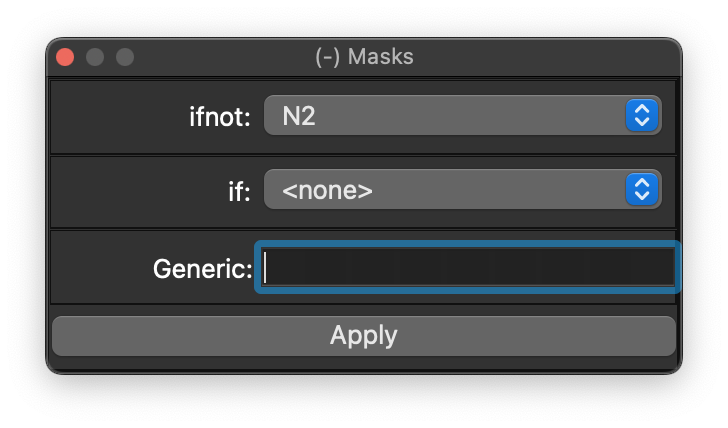Click the Generic: label text
The height and width of the screenshot is (428, 728).
202,268
